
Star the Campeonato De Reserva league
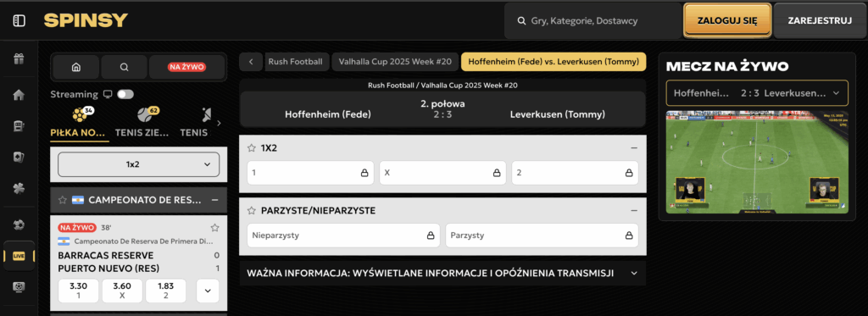click(x=63, y=200)
